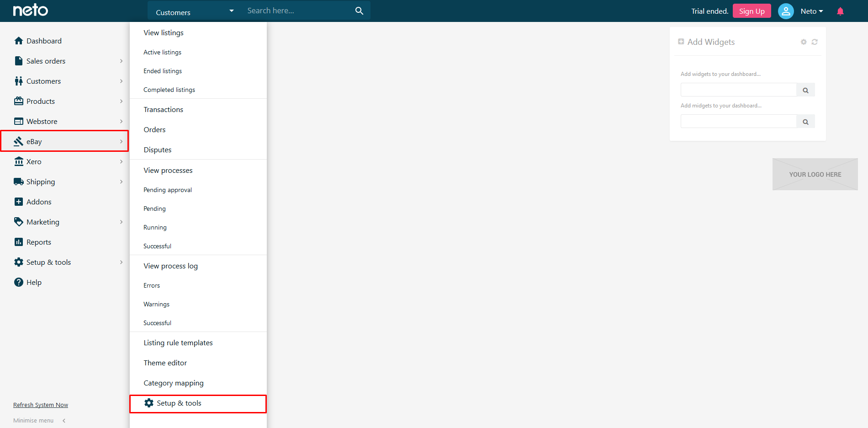Click the Dashboard home icon
This screenshot has width=868, height=428.
tap(19, 41)
